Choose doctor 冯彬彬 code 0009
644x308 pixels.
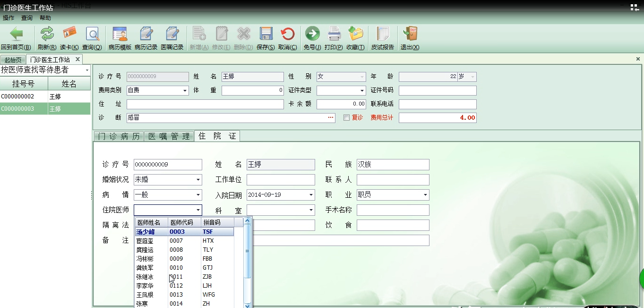click(184, 259)
